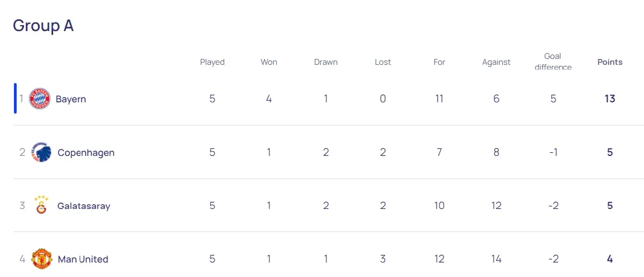The image size is (644, 277).
Task: Click Man United's 4 points value
Action: [x=610, y=259]
